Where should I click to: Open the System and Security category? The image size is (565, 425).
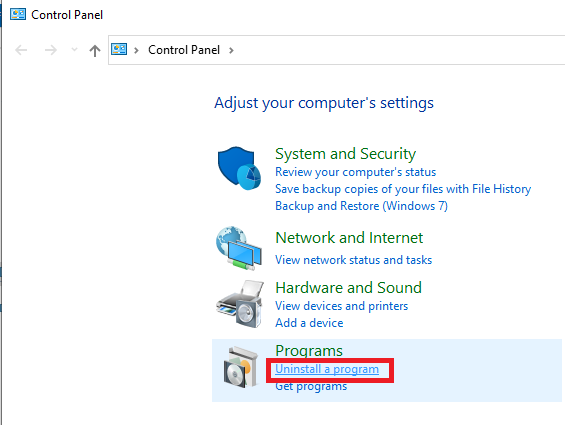click(x=346, y=154)
